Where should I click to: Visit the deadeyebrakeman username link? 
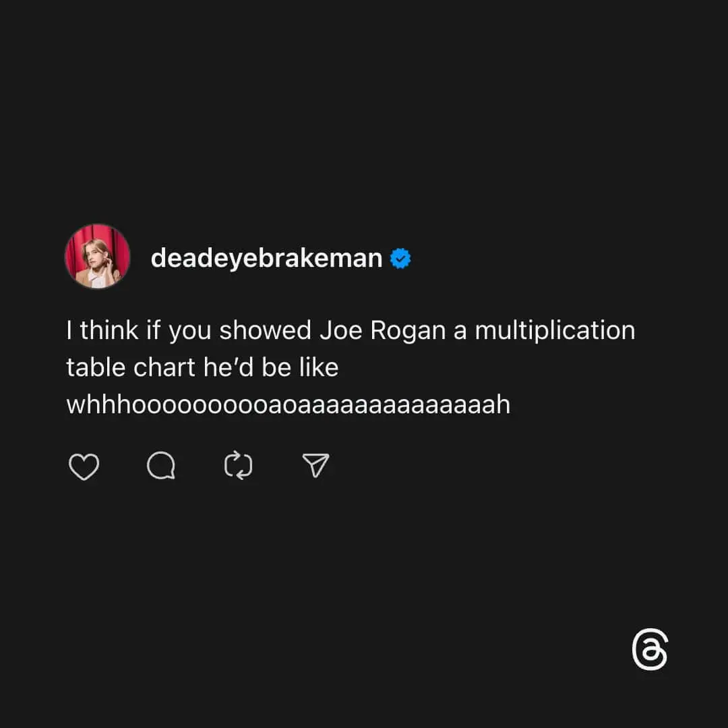click(x=266, y=258)
